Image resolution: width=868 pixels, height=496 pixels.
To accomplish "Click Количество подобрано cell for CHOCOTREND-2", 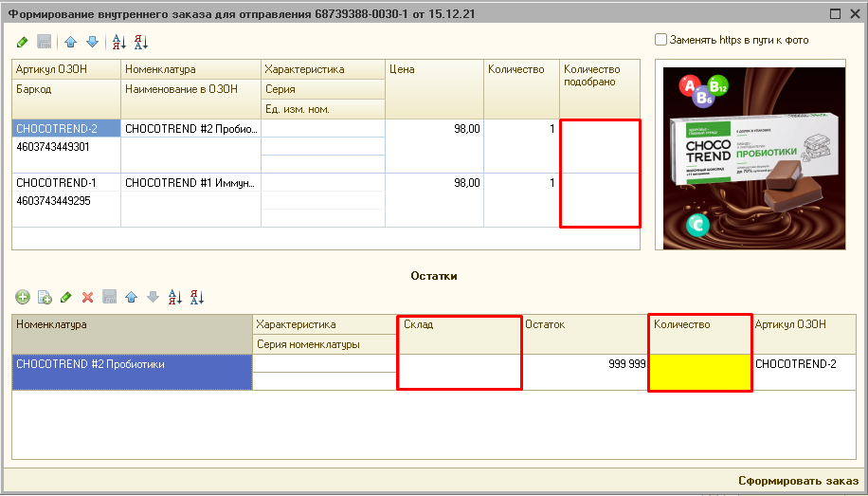I will tap(600, 146).
